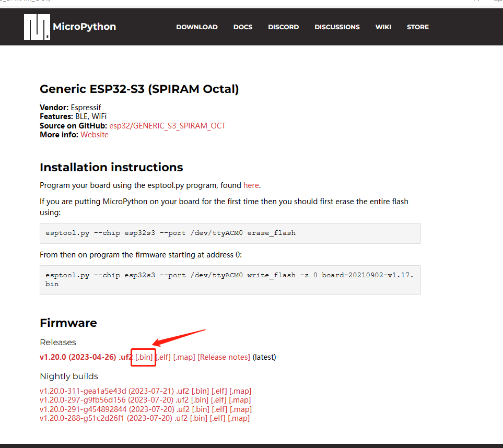503x448 pixels.
Task: Download [.map] for nightly 291-g454892844
Action: [x=241, y=409]
